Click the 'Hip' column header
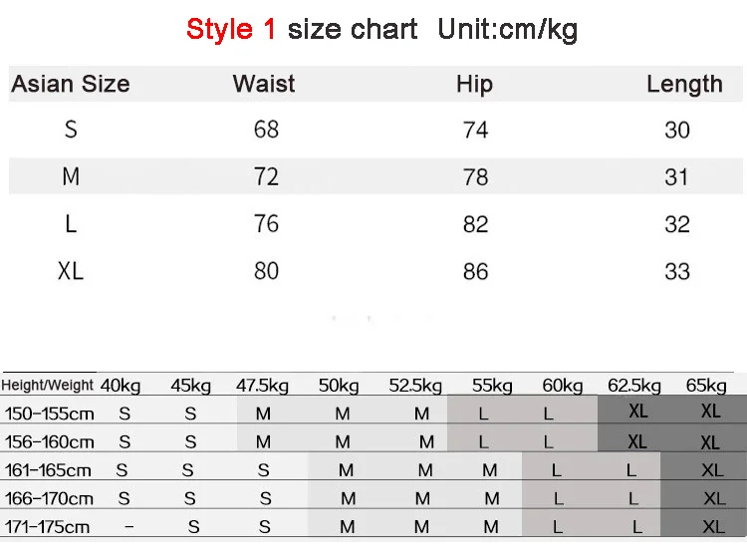747x560 pixels. pyautogui.click(x=474, y=85)
